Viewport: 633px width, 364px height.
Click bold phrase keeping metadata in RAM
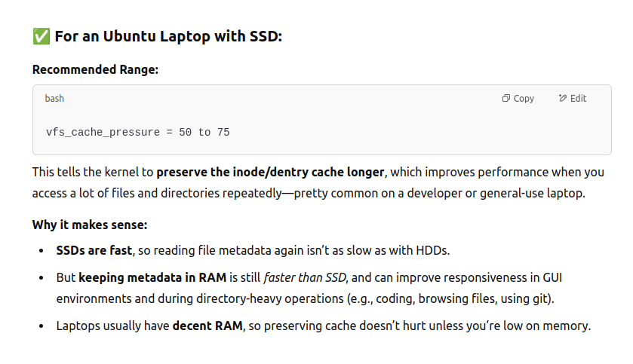pos(152,278)
